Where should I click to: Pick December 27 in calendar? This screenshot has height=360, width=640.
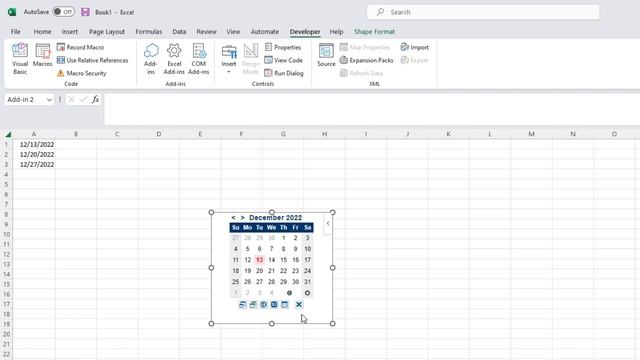pos(259,282)
